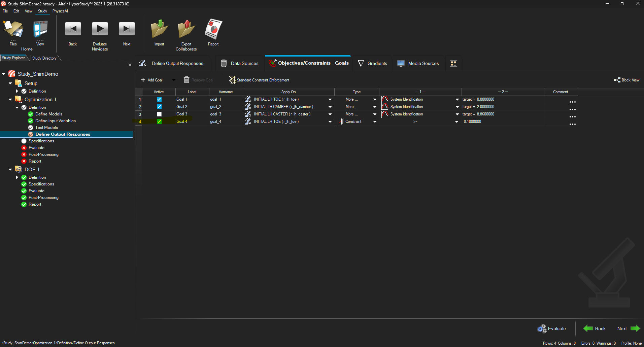This screenshot has height=347, width=644.
Task: Switch to the Gradients tab
Action: point(373,63)
